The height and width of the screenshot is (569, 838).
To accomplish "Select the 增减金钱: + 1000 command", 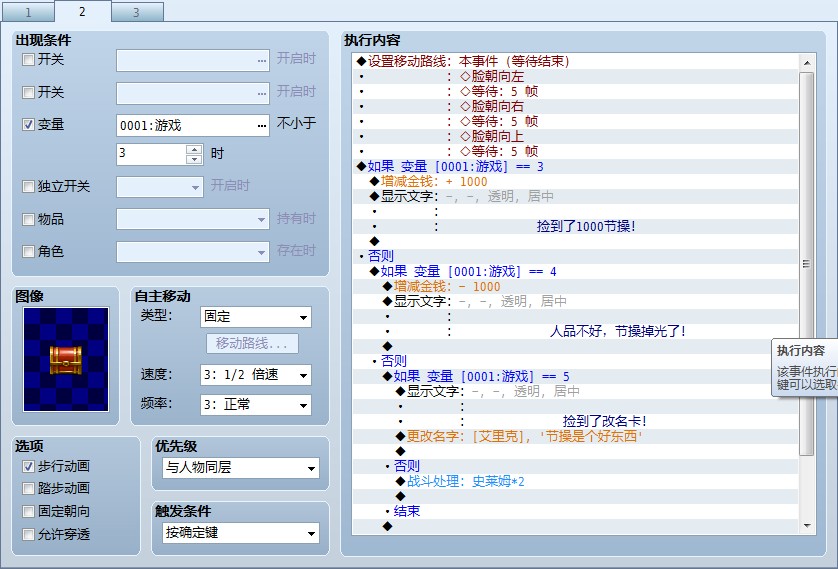I will coord(575,182).
